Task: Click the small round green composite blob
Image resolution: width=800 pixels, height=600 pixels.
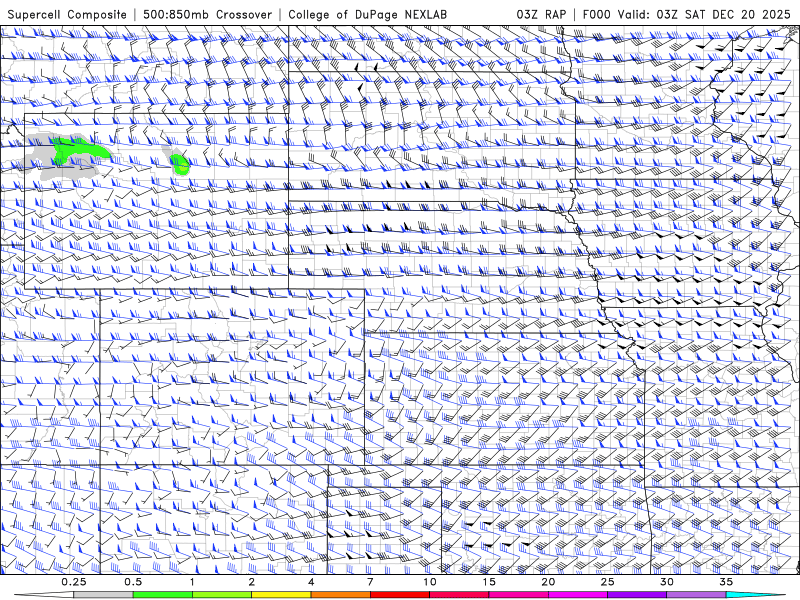Action: tap(180, 164)
